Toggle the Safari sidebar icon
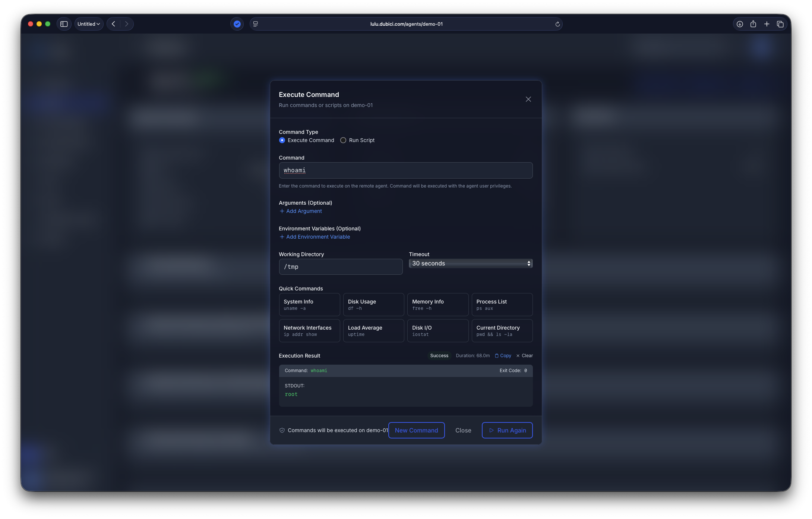This screenshot has height=519, width=812. (64, 24)
